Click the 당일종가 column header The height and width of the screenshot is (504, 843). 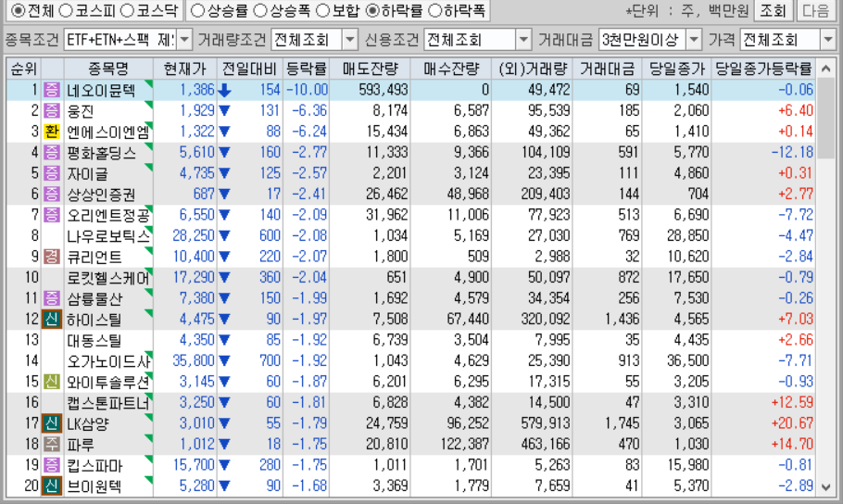(x=676, y=69)
